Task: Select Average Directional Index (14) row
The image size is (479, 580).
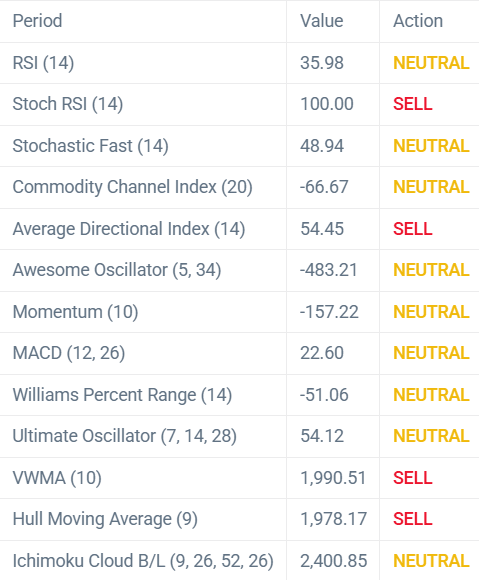Action: (239, 229)
